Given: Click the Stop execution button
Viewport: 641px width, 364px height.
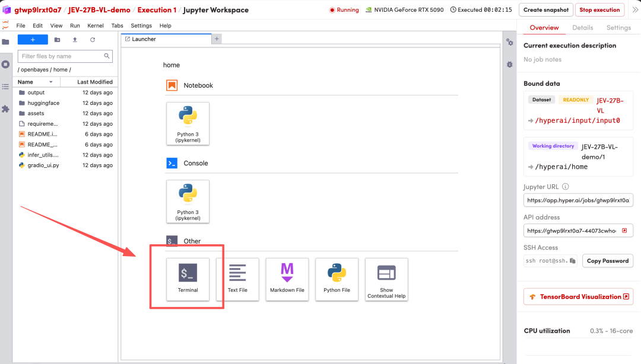Looking at the screenshot, I should (599, 10).
